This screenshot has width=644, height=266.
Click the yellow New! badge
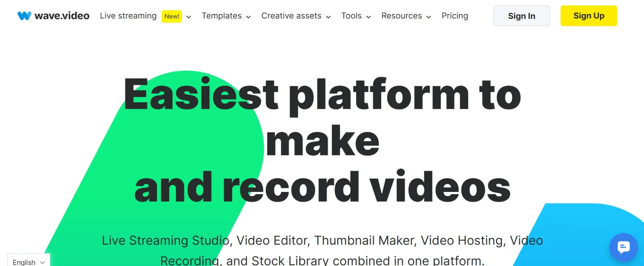pyautogui.click(x=172, y=16)
